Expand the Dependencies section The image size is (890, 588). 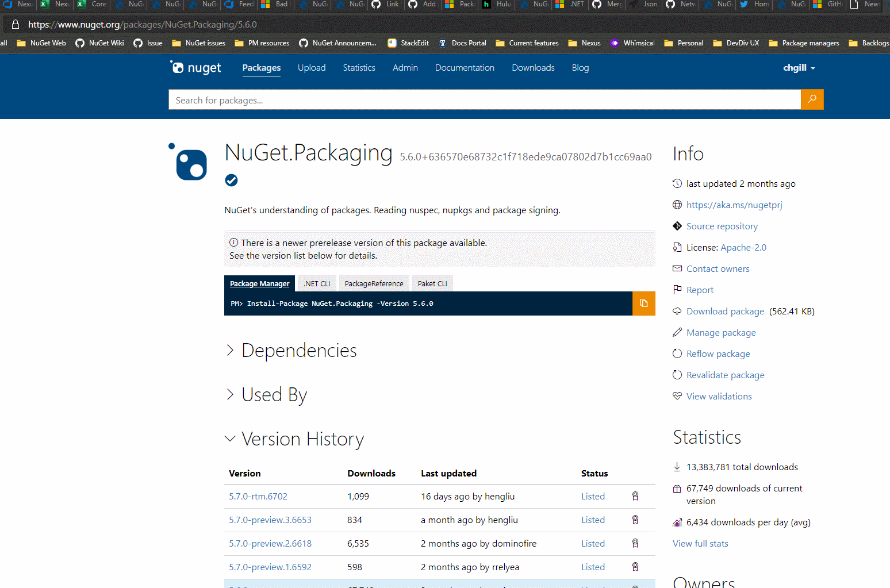tap(291, 351)
